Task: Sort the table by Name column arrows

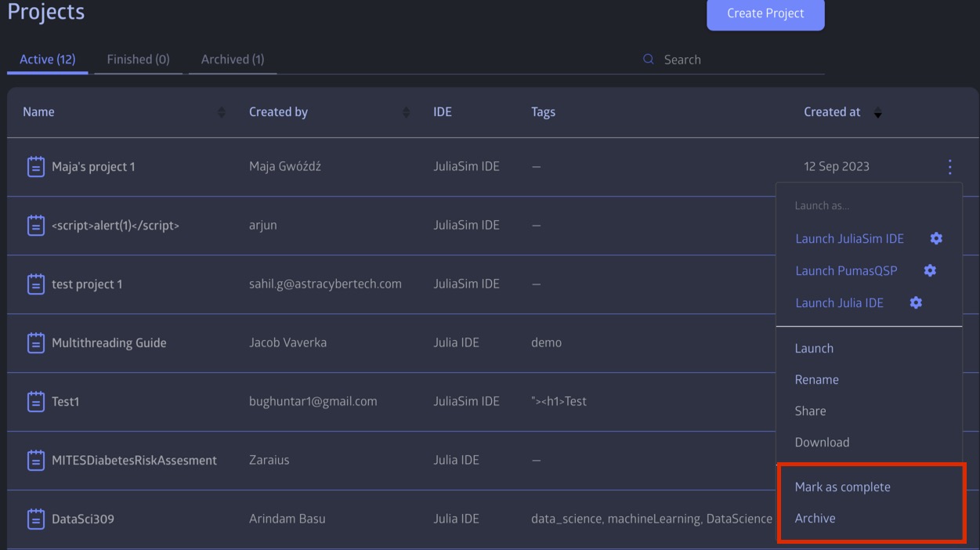Action: 221,113
